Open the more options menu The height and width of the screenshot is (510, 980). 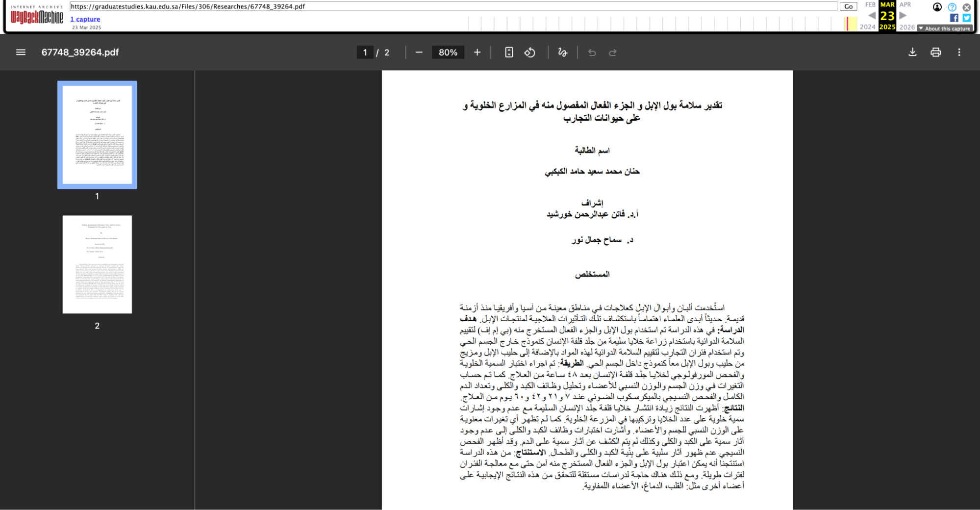[959, 52]
